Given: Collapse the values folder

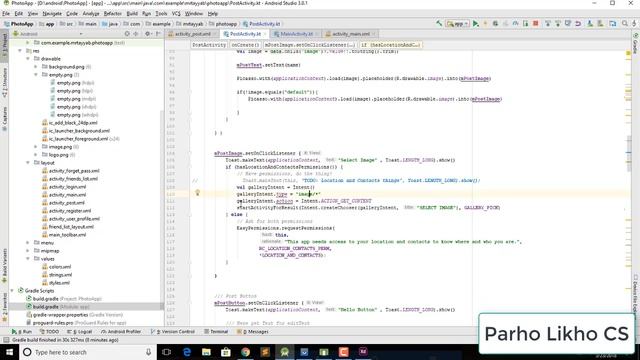Looking at the screenshot, I should (28, 259).
